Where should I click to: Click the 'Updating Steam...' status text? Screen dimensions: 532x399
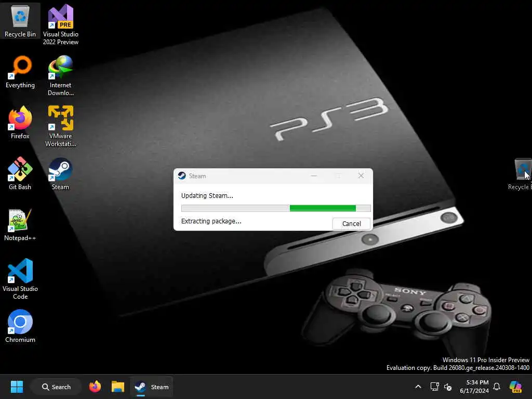coord(207,196)
